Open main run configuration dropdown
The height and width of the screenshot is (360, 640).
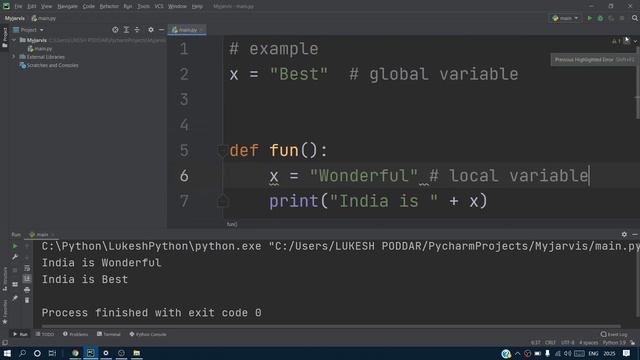tap(565, 18)
